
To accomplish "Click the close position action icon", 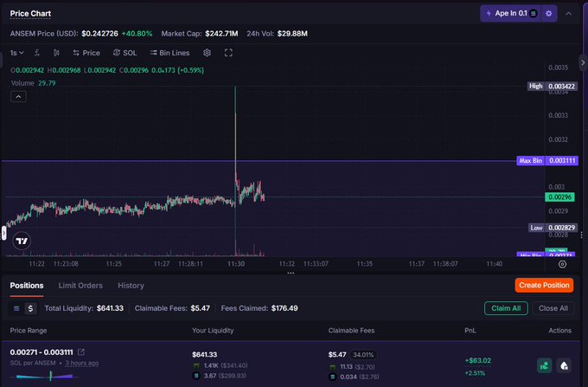I will point(564,365).
